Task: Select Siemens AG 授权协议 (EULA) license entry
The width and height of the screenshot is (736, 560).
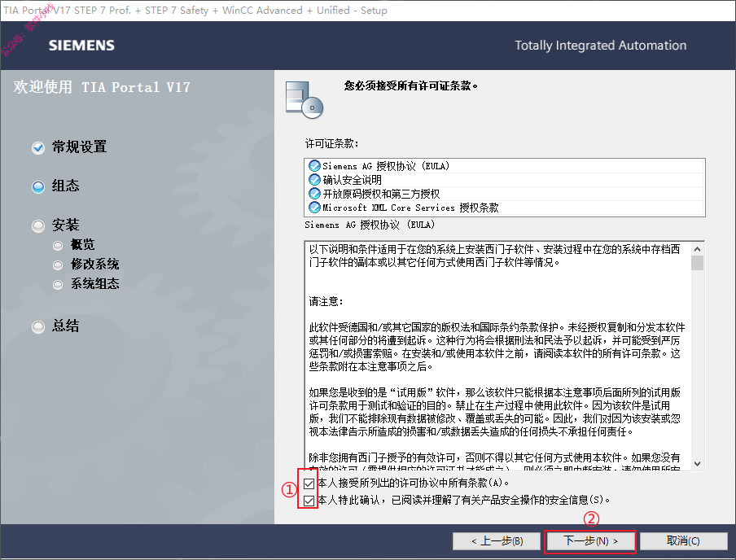Action: pyautogui.click(x=505, y=166)
